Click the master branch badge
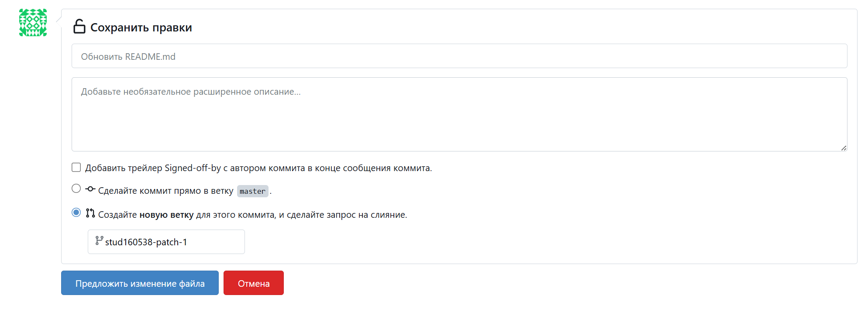Image resolution: width=868 pixels, height=309 pixels. 253,191
